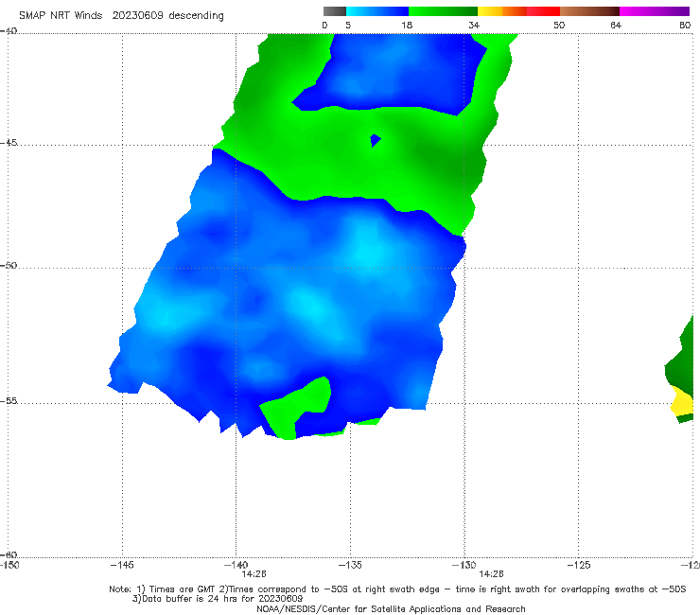Select the green segment of the color bar
The image size is (700, 615).
click(x=443, y=11)
